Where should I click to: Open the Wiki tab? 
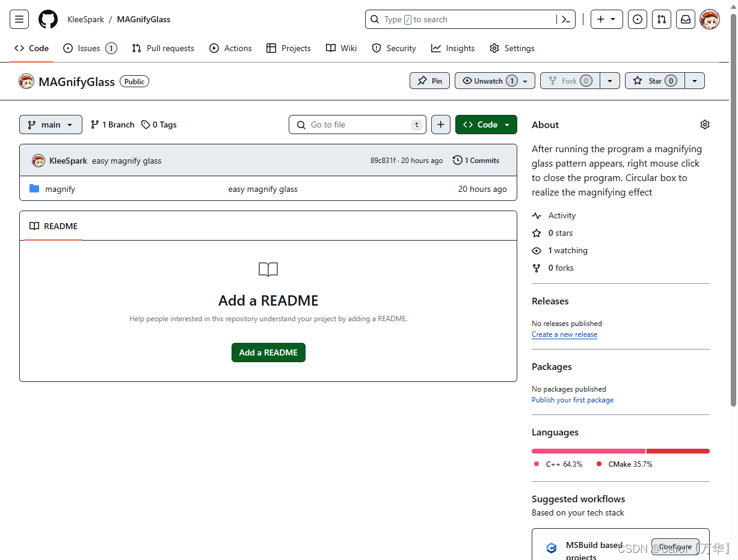pos(341,48)
